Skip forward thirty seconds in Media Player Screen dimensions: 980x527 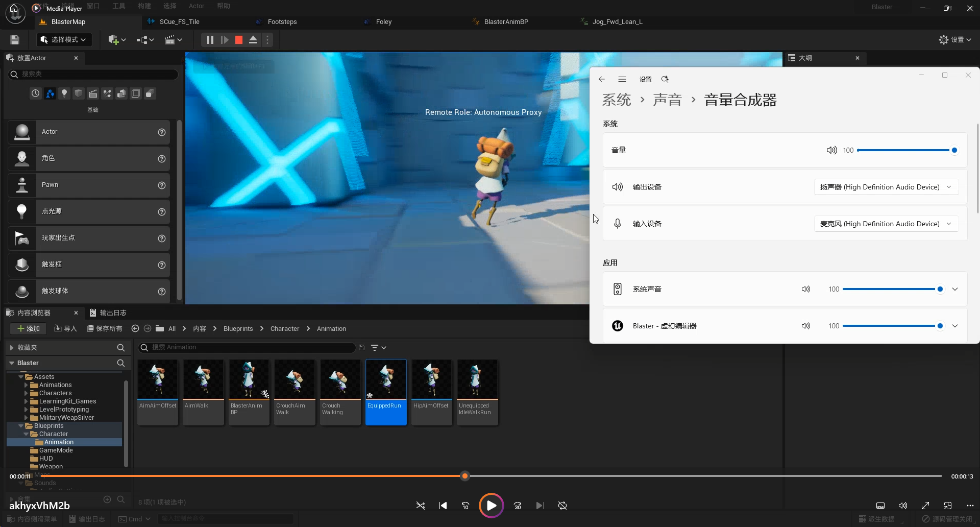518,506
